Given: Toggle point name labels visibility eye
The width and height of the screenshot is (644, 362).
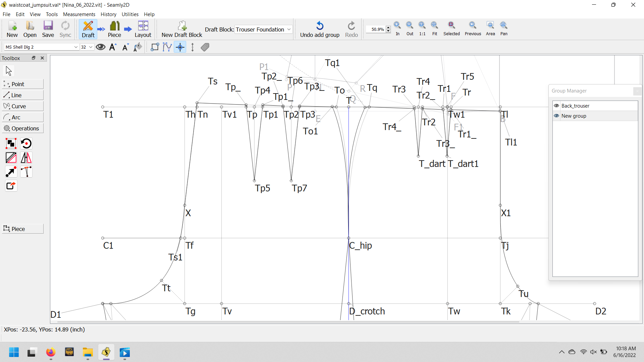Looking at the screenshot, I should click(x=100, y=47).
